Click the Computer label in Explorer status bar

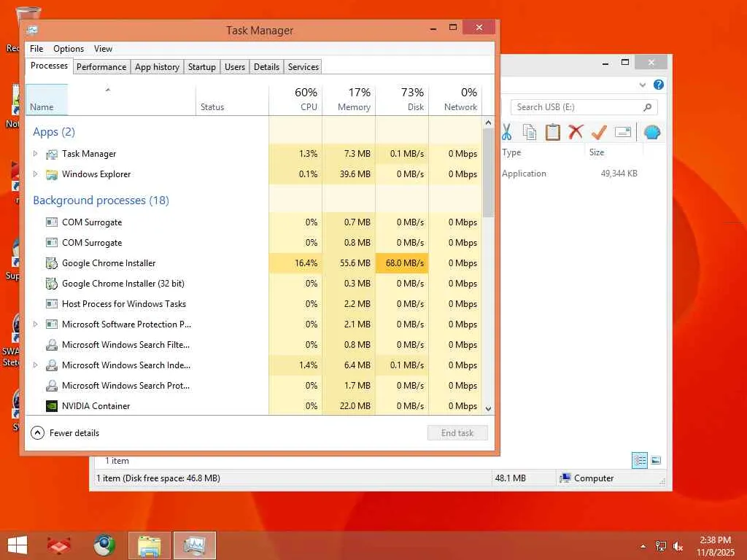click(594, 478)
